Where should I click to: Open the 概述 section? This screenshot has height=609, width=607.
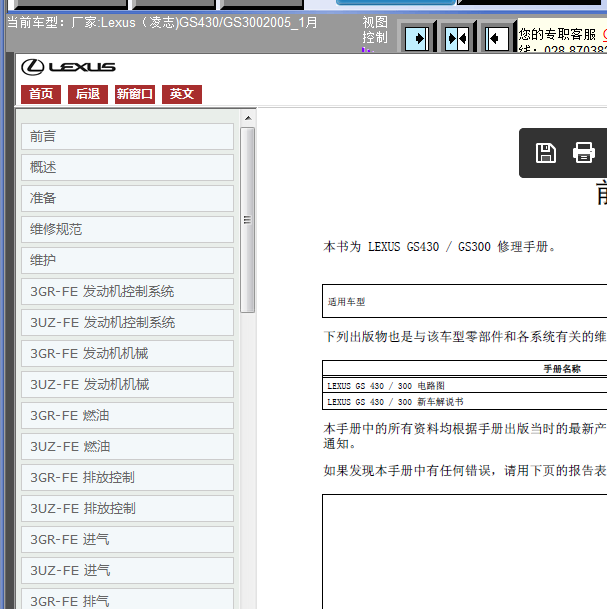127,167
